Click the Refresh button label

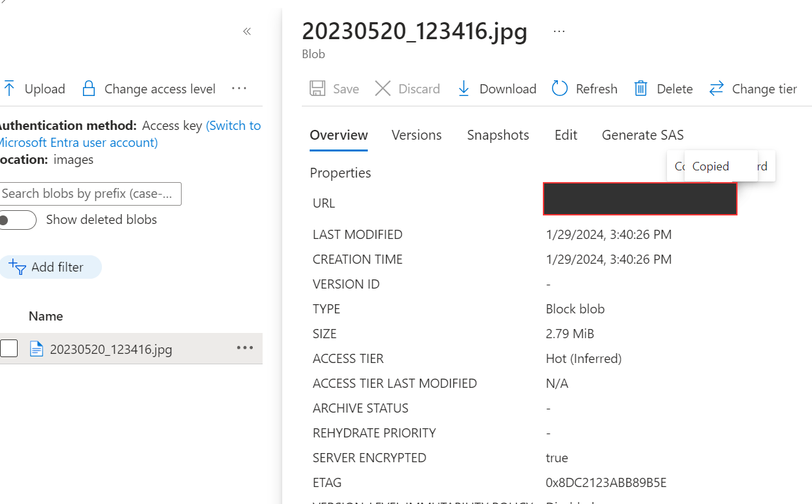(x=596, y=89)
